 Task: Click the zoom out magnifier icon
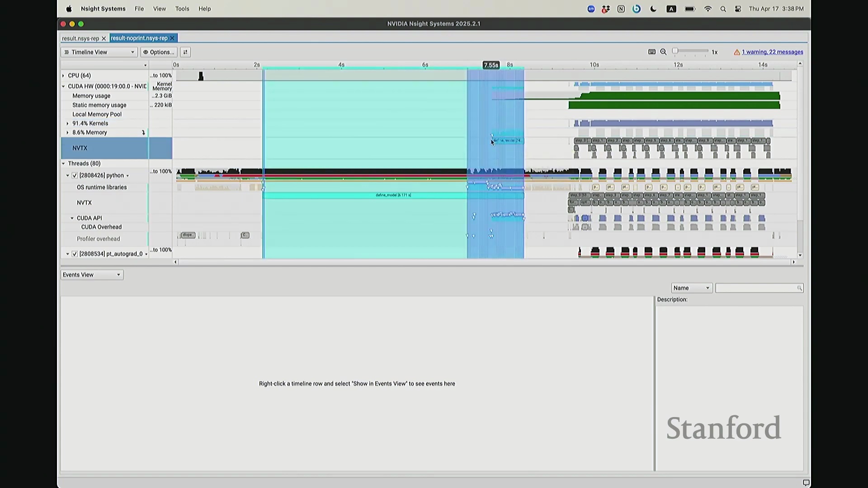coord(663,52)
